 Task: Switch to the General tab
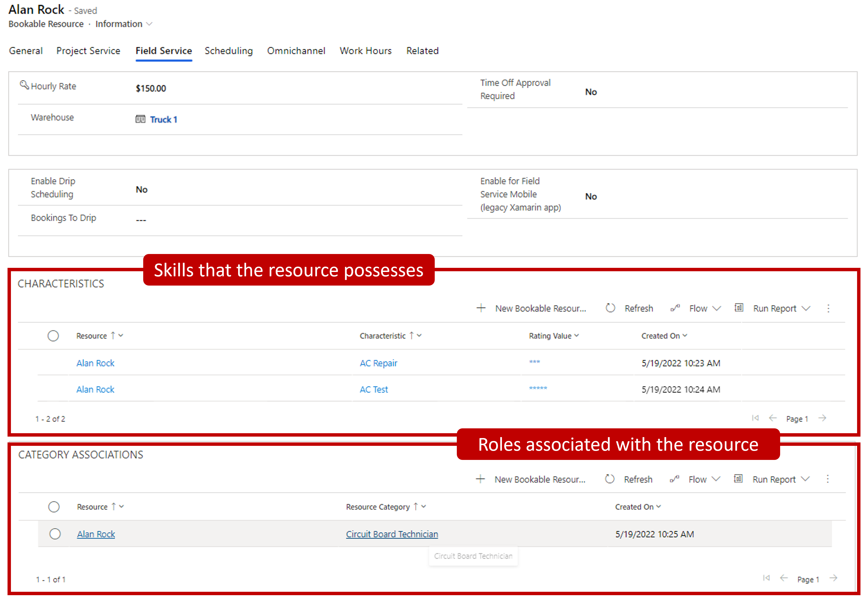pyautogui.click(x=25, y=51)
